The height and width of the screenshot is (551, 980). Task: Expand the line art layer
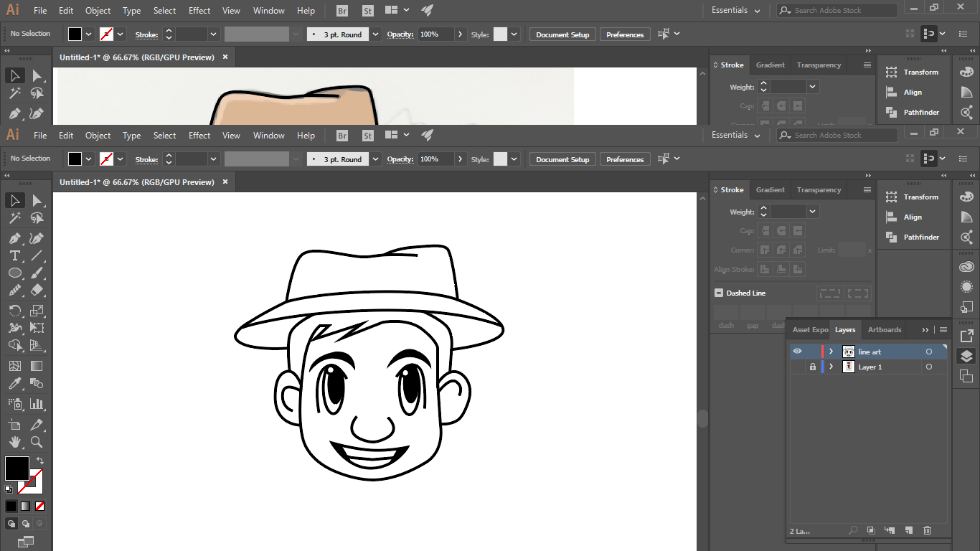click(831, 352)
